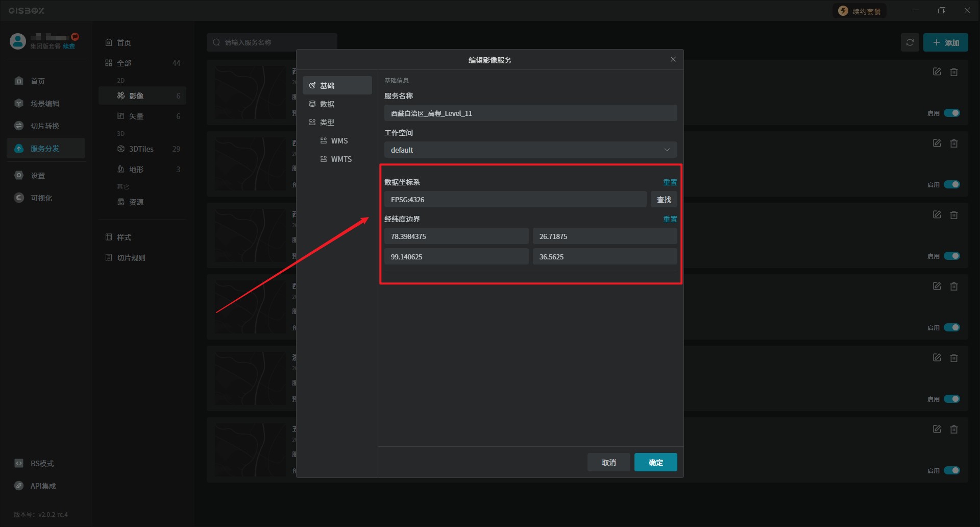Open the WMTS type section
This screenshot has width=980, height=527.
[x=341, y=159]
